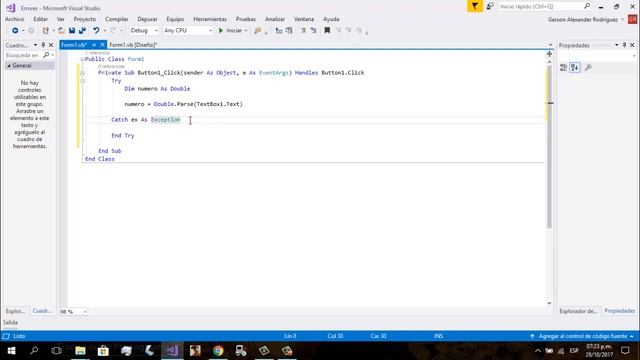Open the Debug configuration dropdown
This screenshot has width=640, height=360.
coord(144,31)
